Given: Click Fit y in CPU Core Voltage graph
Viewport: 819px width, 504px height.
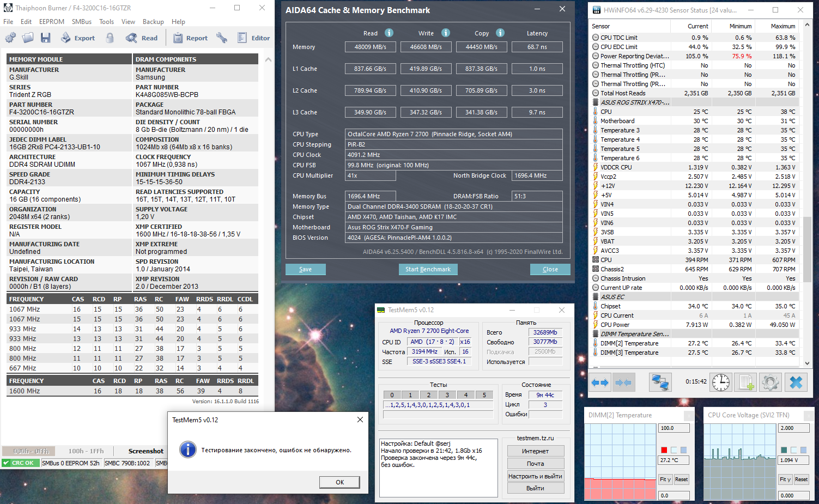Looking at the screenshot, I should click(x=785, y=479).
